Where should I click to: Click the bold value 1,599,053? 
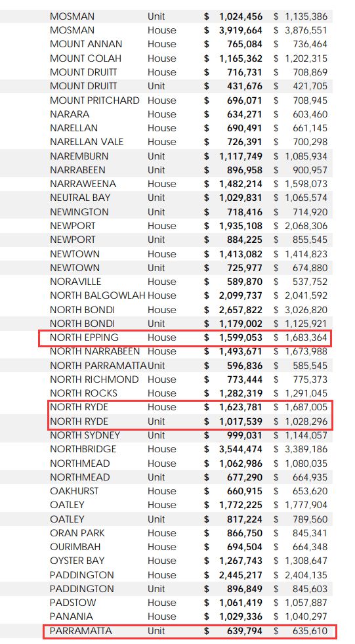point(241,338)
